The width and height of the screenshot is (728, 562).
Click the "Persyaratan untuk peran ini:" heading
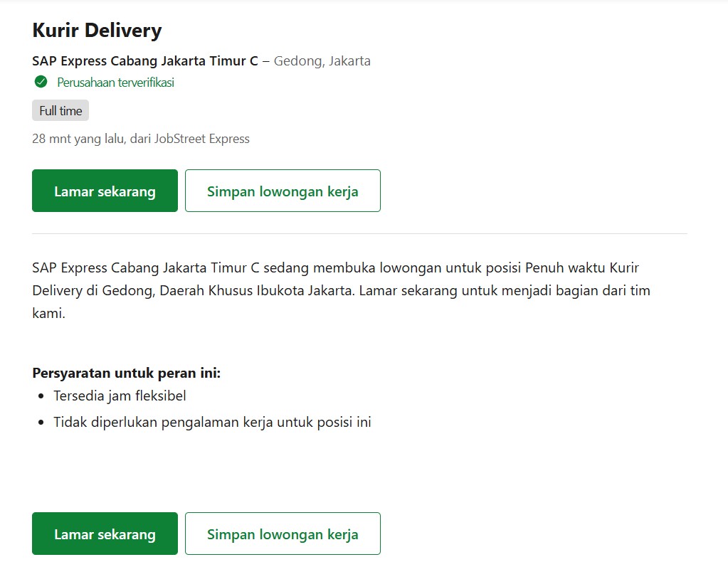point(127,373)
